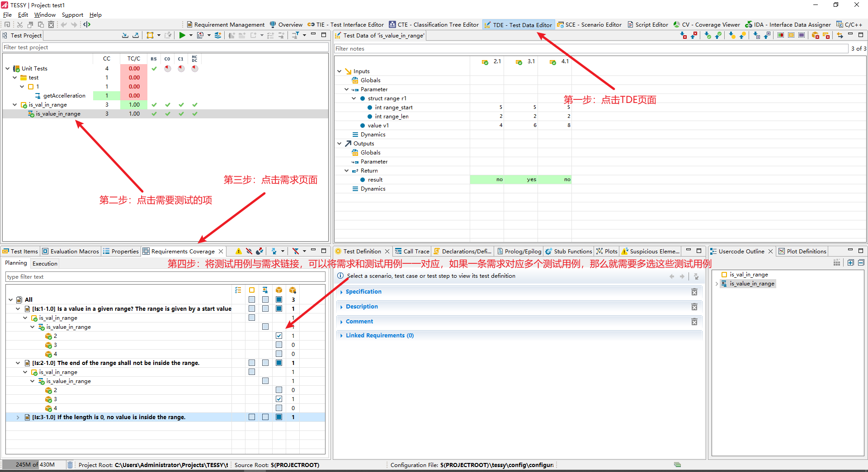This screenshot has width=868, height=472.
Task: Click the blue sync arrows icon in Requirements Coverage
Action: 274,251
